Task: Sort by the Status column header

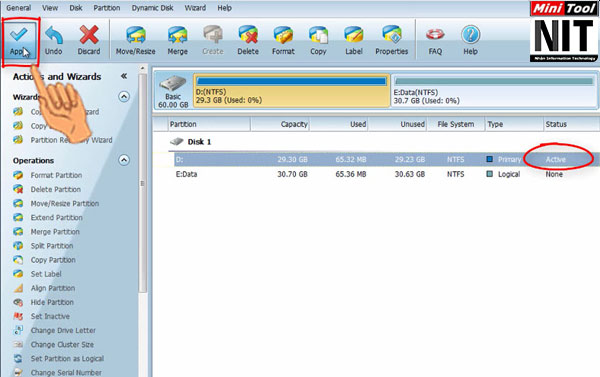Action: pyautogui.click(x=572, y=124)
